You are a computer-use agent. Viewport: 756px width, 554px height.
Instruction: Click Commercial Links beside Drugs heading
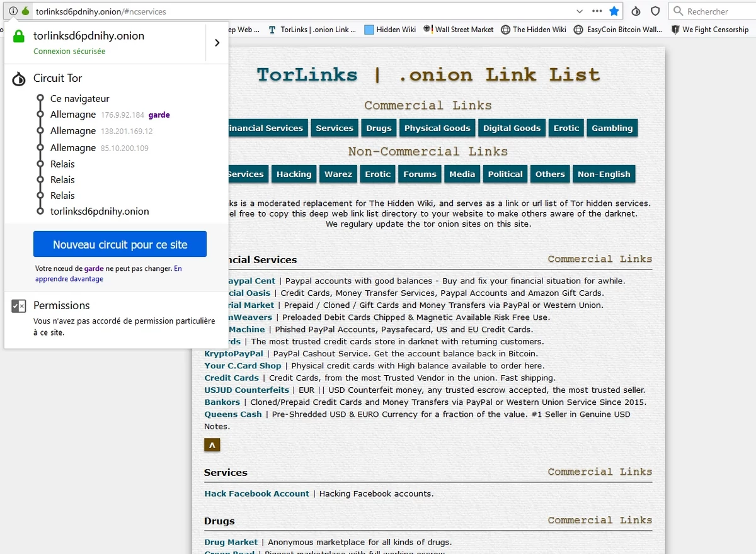[x=600, y=520]
